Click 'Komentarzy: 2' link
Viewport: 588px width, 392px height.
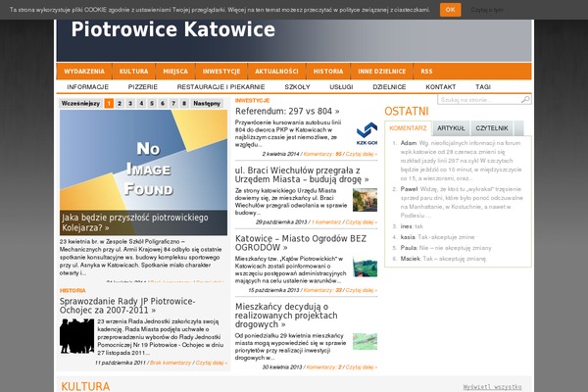tap(324, 367)
